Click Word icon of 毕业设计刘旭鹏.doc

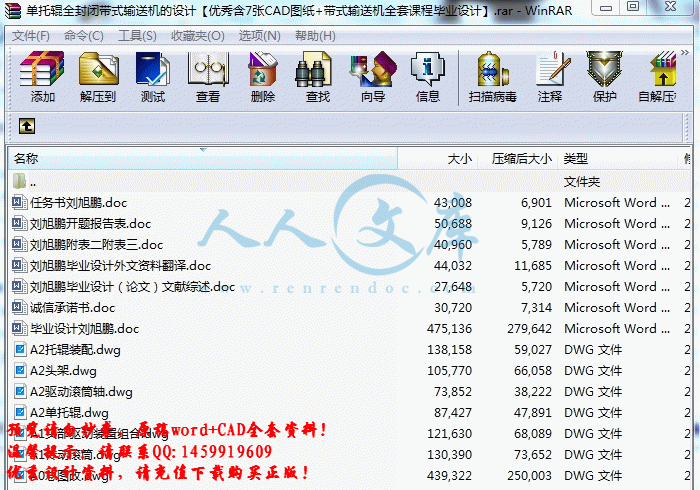point(19,328)
